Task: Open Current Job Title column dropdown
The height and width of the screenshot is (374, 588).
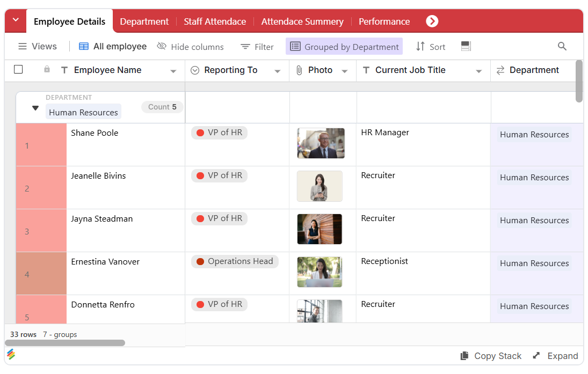Action: point(479,71)
